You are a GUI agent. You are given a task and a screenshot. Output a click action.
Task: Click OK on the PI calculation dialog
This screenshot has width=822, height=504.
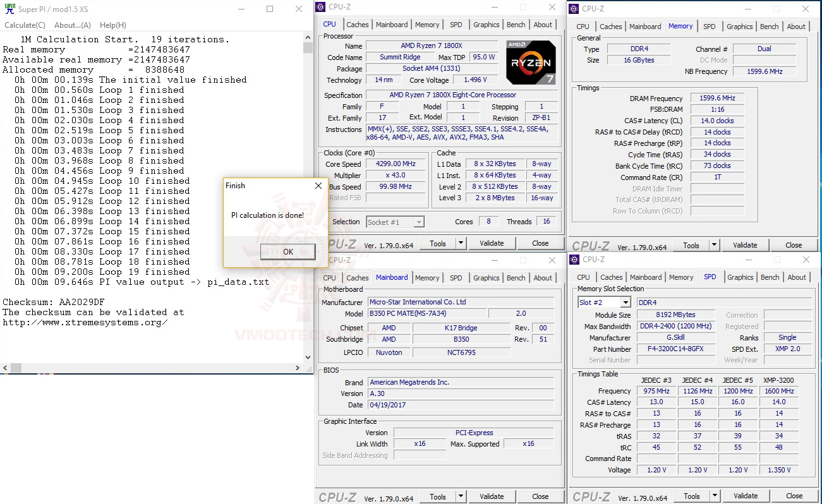[287, 251]
